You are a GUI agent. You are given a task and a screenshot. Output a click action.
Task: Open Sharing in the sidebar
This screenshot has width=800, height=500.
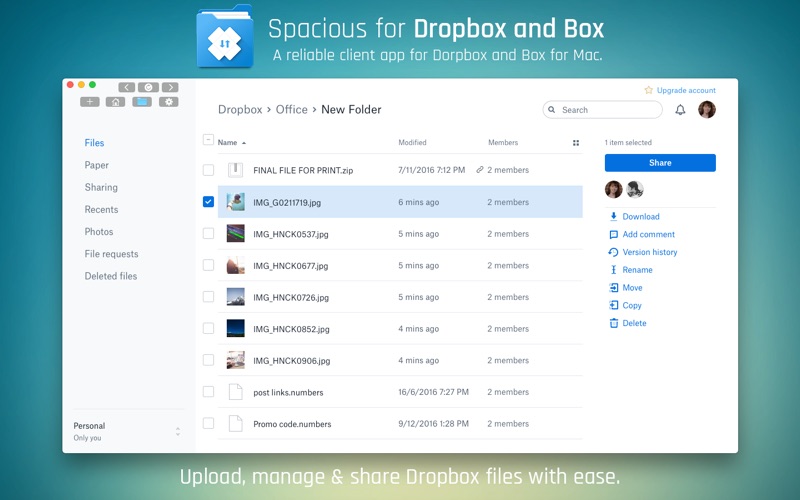click(101, 187)
